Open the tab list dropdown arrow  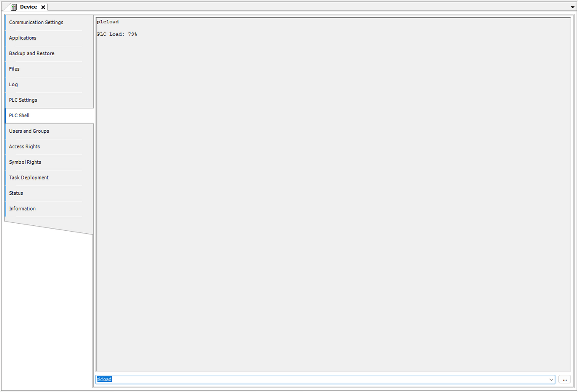[572, 7]
